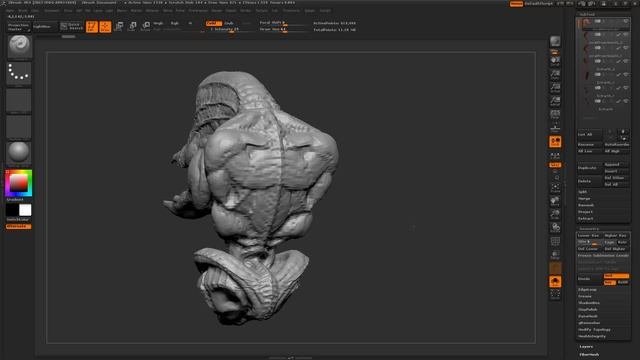The width and height of the screenshot is (640, 360).
Task: Pick a color in the color picker square
Action: point(19,183)
